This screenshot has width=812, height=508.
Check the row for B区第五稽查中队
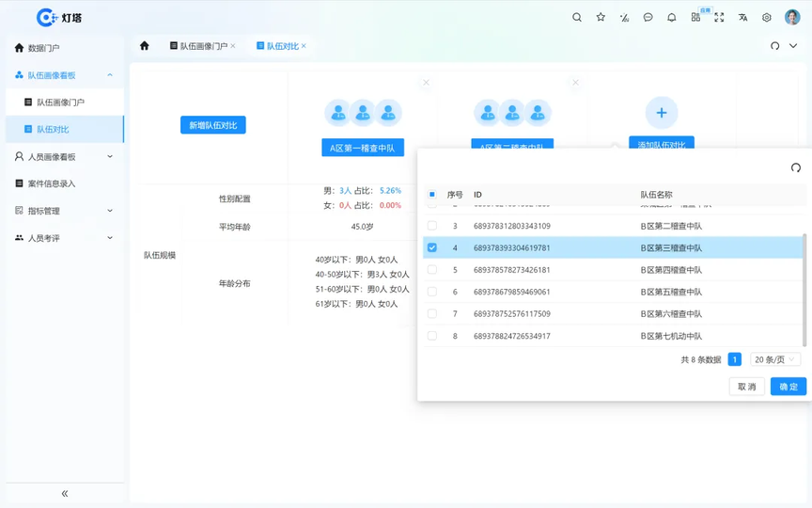(x=432, y=292)
